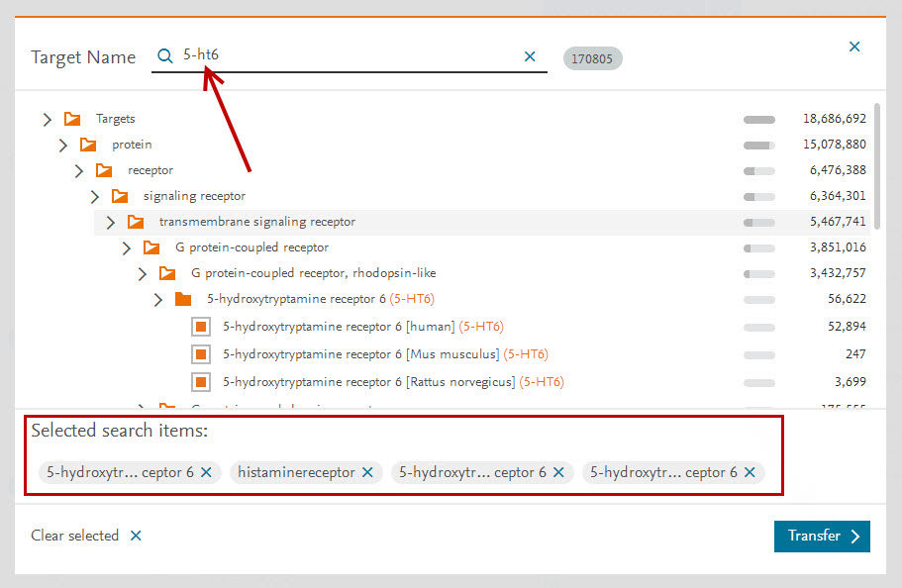902x588 pixels.
Task: Expand the signaling receptor chevron
Action: point(95,196)
